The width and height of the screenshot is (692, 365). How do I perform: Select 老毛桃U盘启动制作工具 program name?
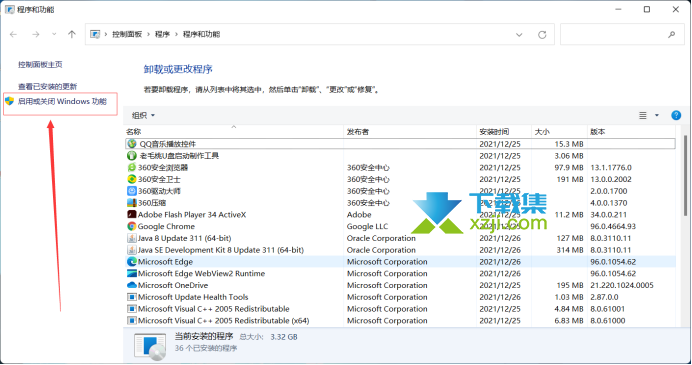click(x=179, y=155)
